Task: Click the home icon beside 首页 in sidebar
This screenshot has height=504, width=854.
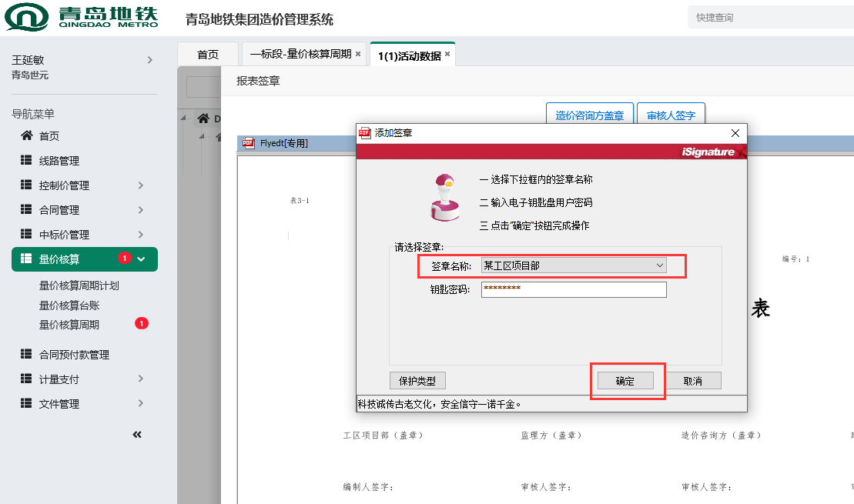Action: click(x=26, y=136)
